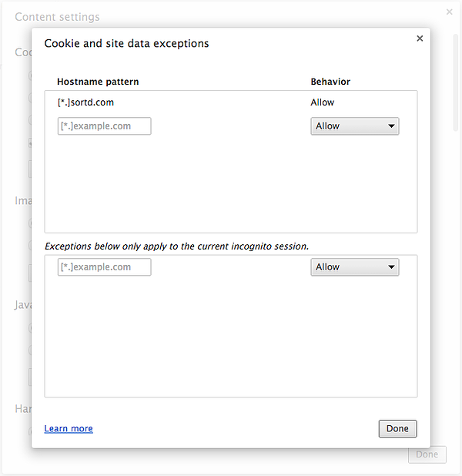This screenshot has width=462, height=476.
Task: Open the Behavior dropdown for the new exception
Action: click(x=354, y=126)
